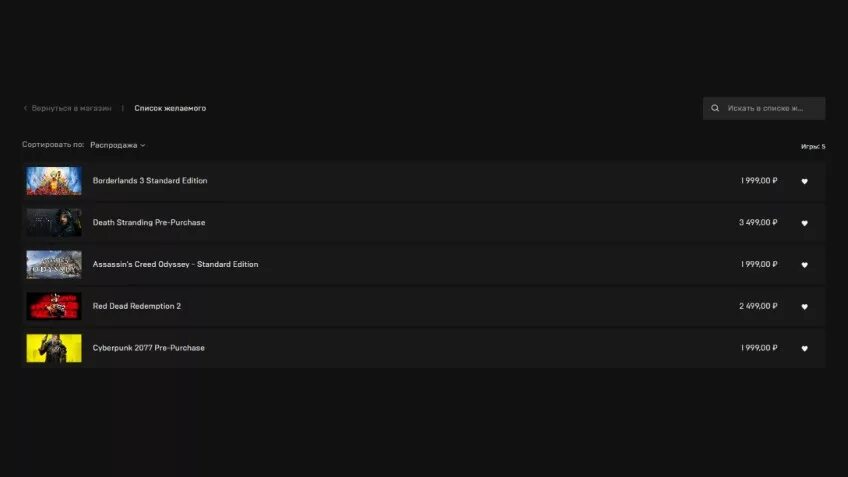Focus the Искать в списке search field
This screenshot has width=848, height=477.
pos(764,108)
